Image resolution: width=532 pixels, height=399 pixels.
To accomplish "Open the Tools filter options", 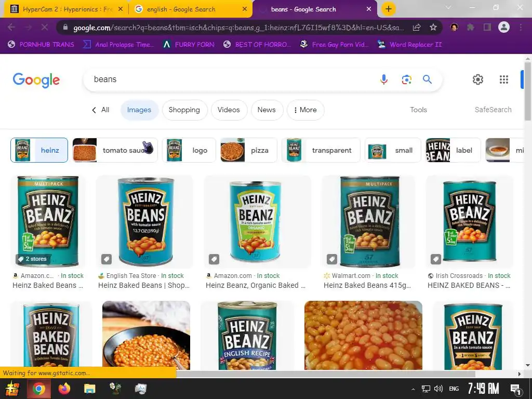I will (418, 110).
